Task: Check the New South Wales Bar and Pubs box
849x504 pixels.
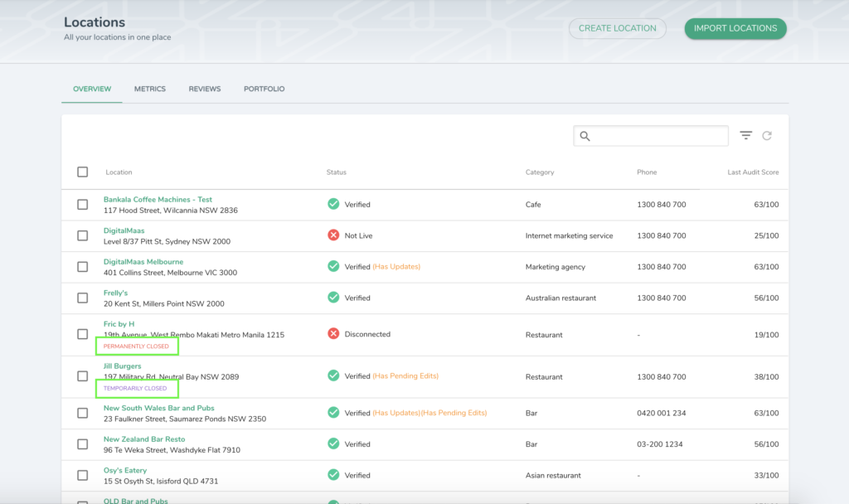Action: [x=82, y=413]
